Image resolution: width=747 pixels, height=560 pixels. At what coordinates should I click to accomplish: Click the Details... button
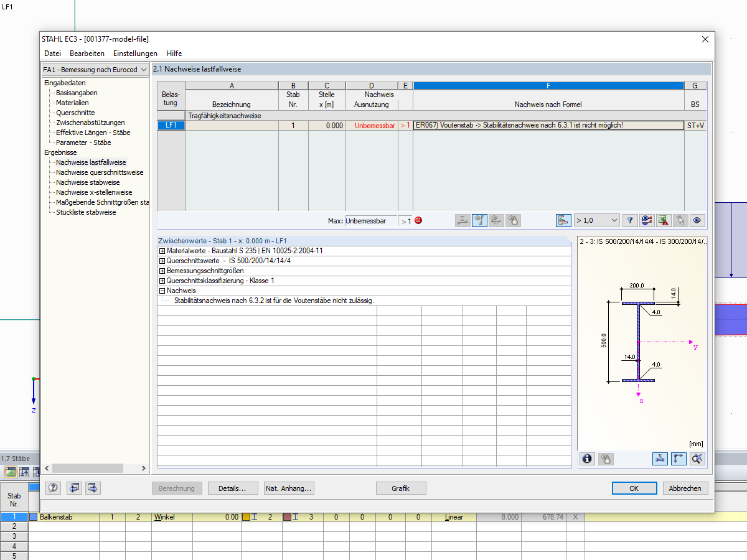233,488
